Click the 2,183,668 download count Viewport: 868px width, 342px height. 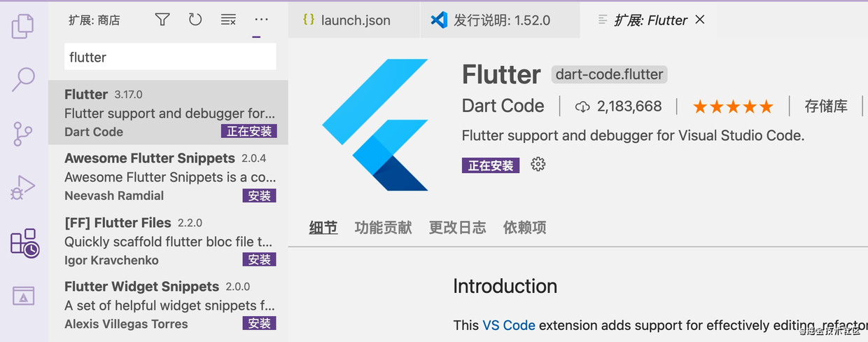coord(618,107)
